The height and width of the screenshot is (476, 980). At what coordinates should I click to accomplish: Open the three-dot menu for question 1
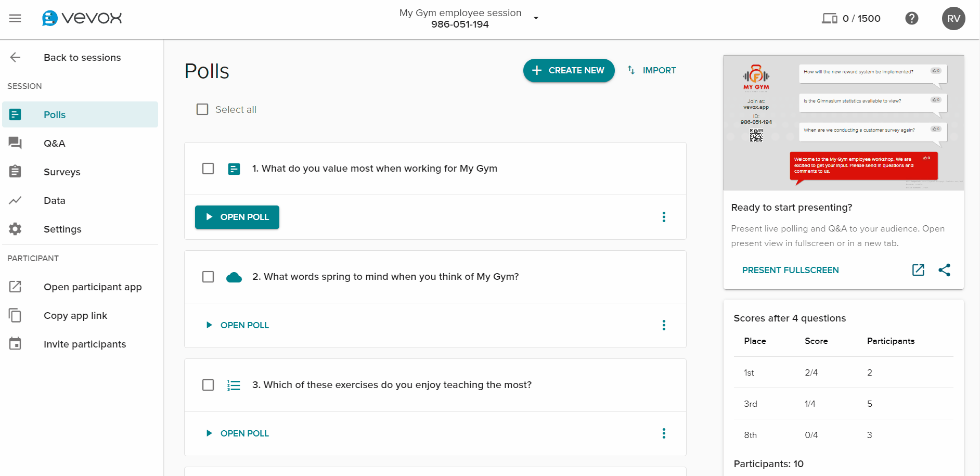tap(664, 217)
